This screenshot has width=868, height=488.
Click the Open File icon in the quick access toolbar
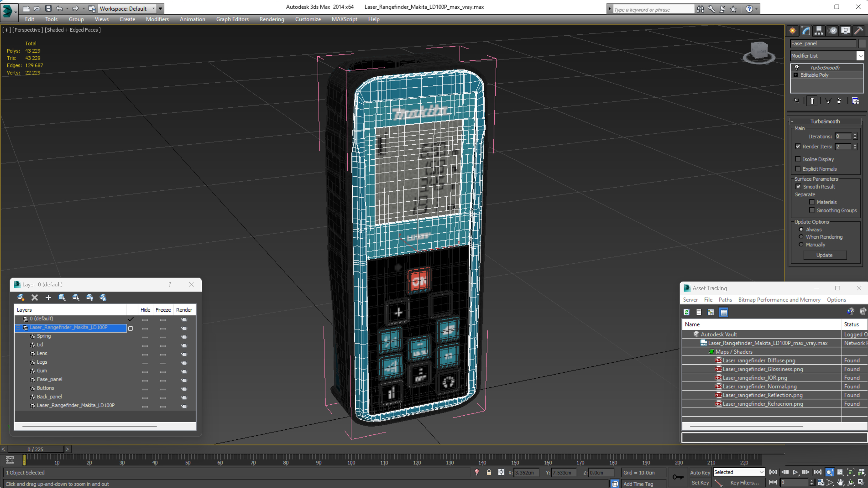tap(37, 9)
